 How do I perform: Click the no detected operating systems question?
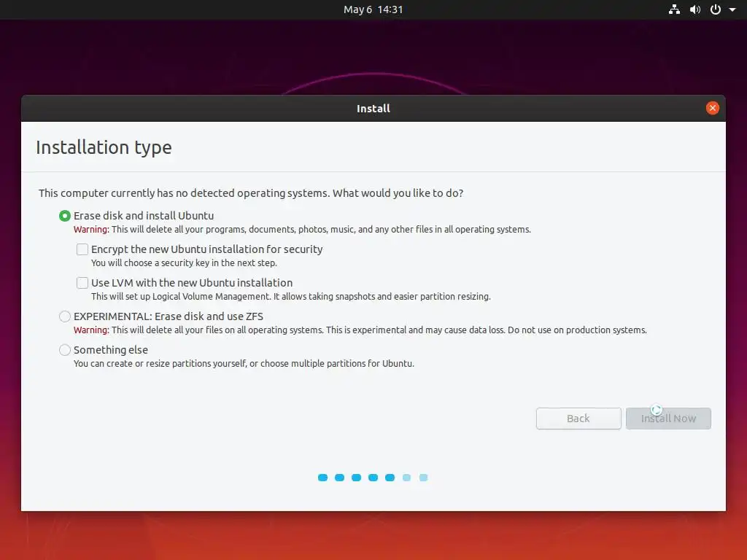[x=251, y=193]
